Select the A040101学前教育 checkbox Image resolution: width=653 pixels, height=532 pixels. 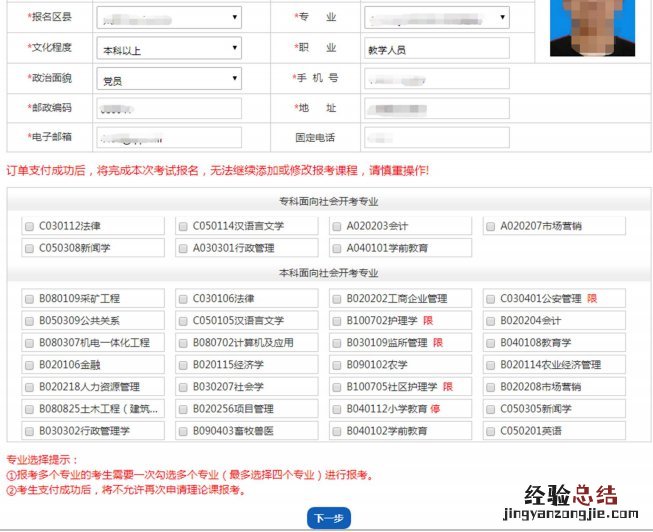tap(337, 248)
